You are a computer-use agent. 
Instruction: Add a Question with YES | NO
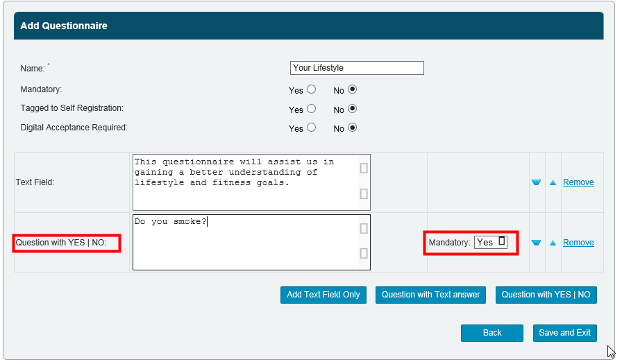tap(546, 295)
